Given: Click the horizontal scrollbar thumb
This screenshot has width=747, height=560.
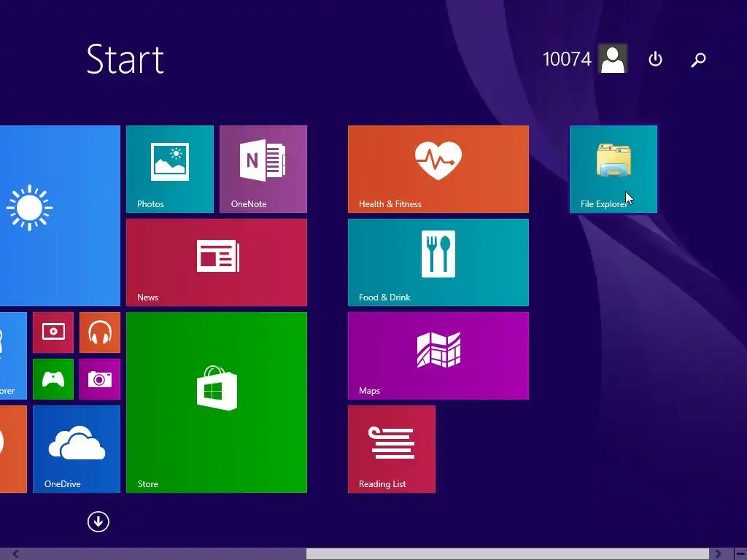Looking at the screenshot, I should (508, 554).
